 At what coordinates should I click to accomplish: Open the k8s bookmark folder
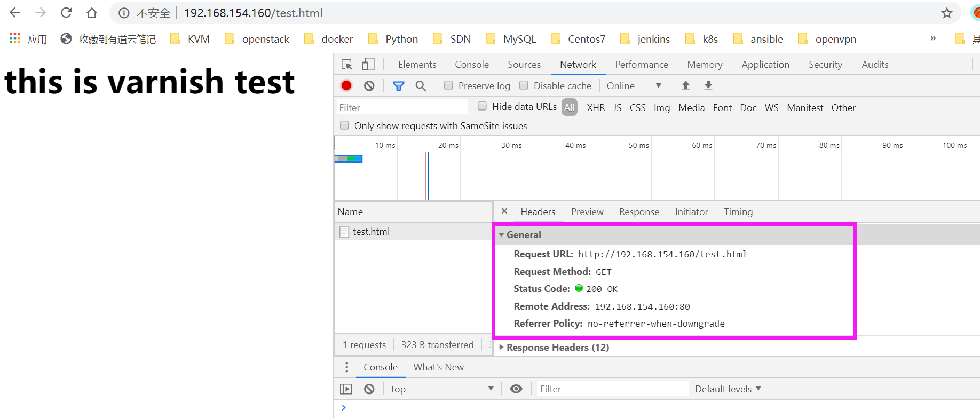pyautogui.click(x=701, y=39)
